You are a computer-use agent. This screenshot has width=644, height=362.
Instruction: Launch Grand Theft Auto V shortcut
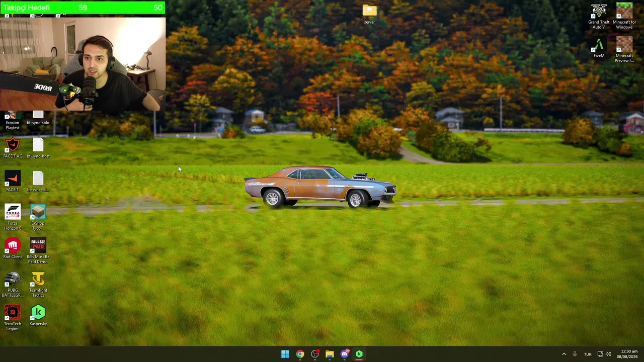click(599, 17)
